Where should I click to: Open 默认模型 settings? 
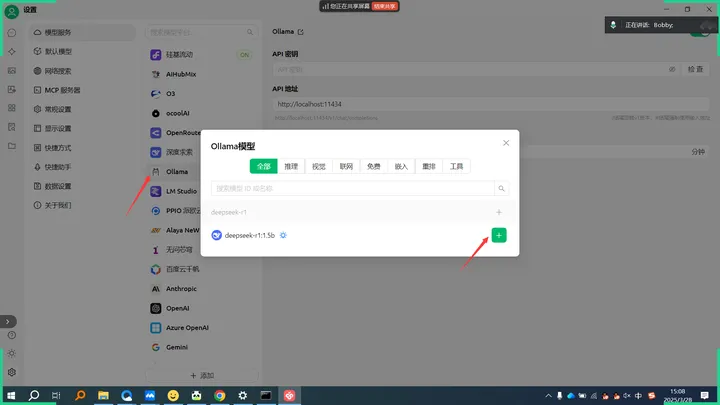(83, 51)
